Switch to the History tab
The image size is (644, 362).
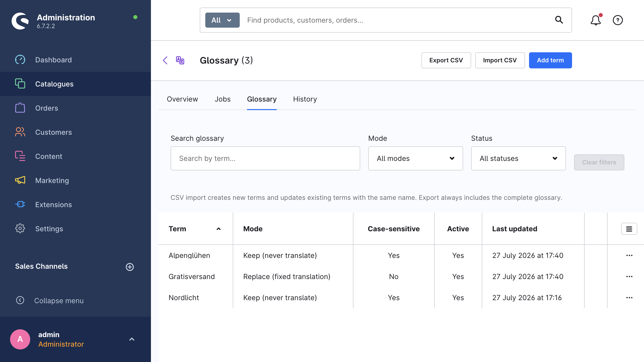coord(305,99)
